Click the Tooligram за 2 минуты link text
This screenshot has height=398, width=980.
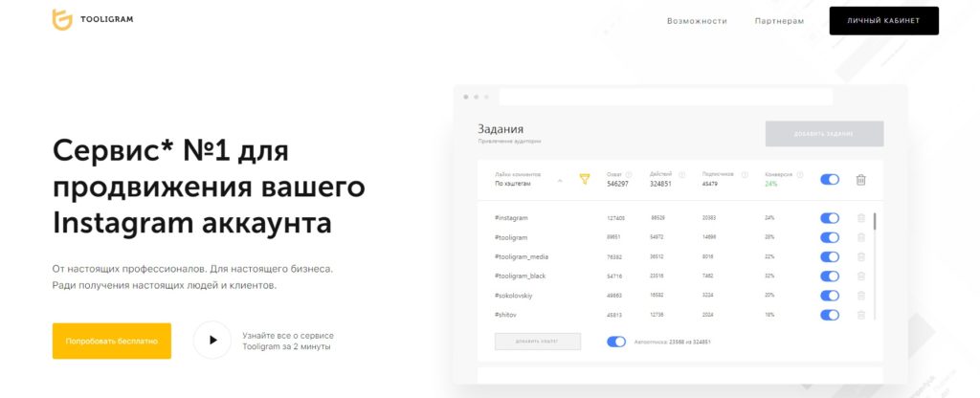click(x=287, y=346)
